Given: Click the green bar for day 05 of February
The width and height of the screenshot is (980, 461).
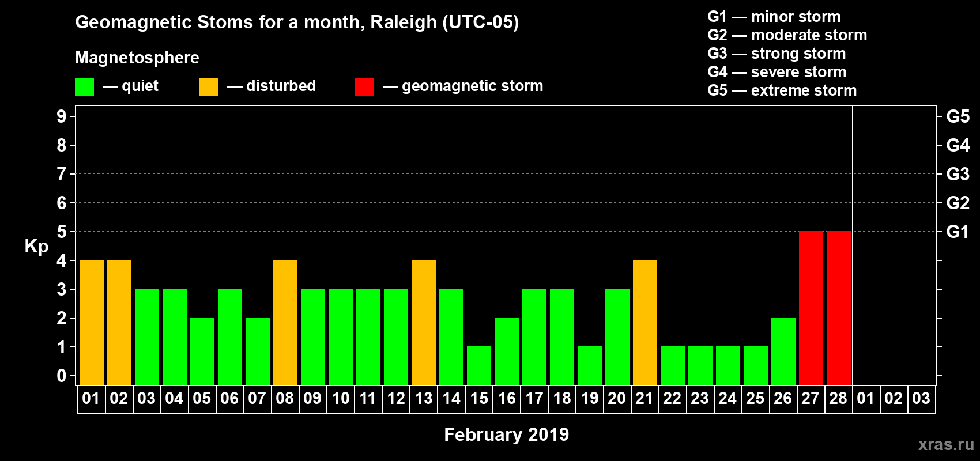Looking at the screenshot, I should coord(202,352).
